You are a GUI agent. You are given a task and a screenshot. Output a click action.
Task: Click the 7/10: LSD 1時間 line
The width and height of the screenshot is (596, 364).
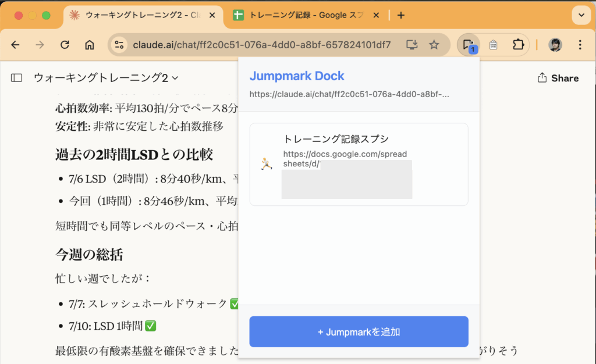point(112,326)
